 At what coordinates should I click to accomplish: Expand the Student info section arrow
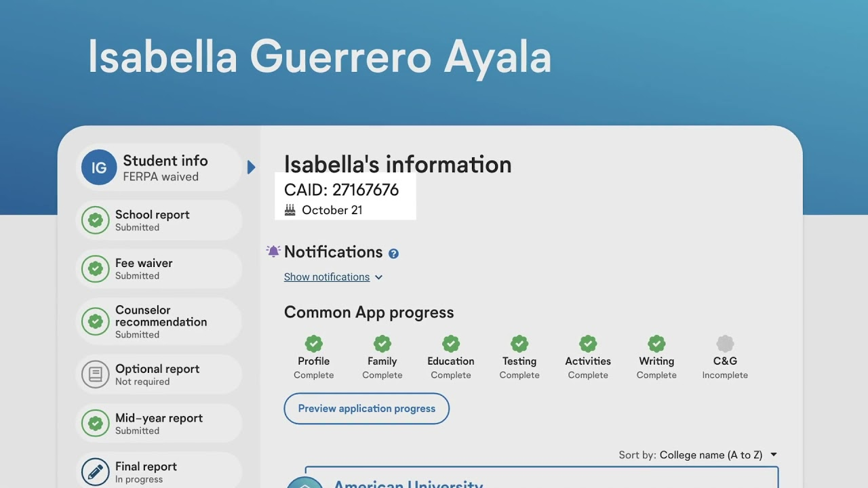tap(252, 167)
